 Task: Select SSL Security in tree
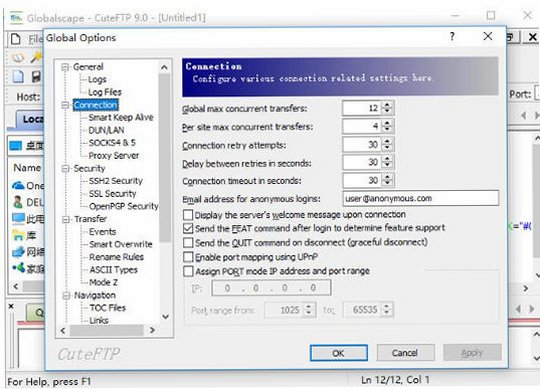tap(113, 194)
